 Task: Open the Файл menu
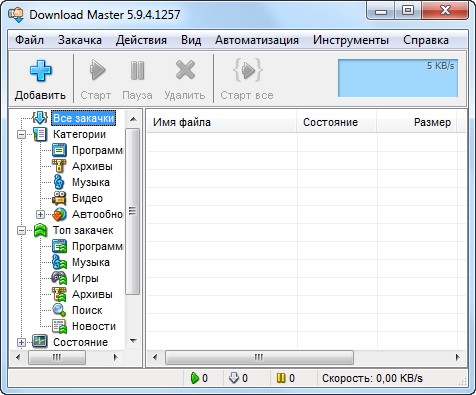29,40
